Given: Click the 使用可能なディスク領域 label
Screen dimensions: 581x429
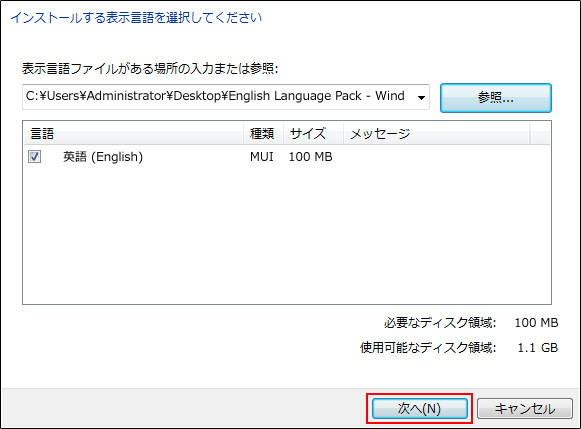Looking at the screenshot, I should coord(428,347).
